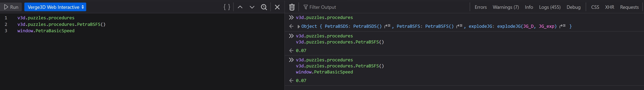This screenshot has height=90, width=644.
Task: Clear console output with trash icon
Action: pos(292,7)
